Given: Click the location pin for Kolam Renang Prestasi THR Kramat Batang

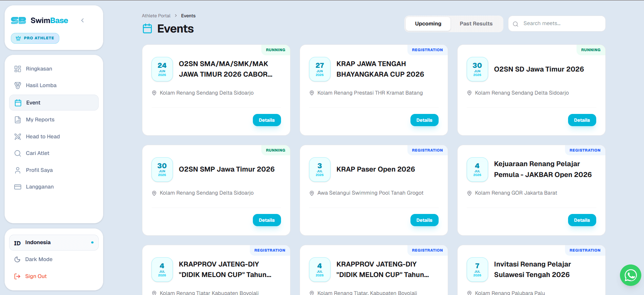Looking at the screenshot, I should 312,93.
